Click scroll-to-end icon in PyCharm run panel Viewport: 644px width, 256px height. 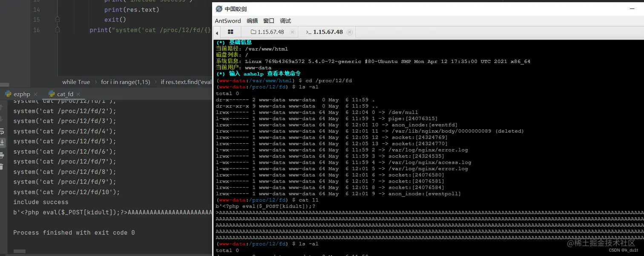[x=2, y=142]
